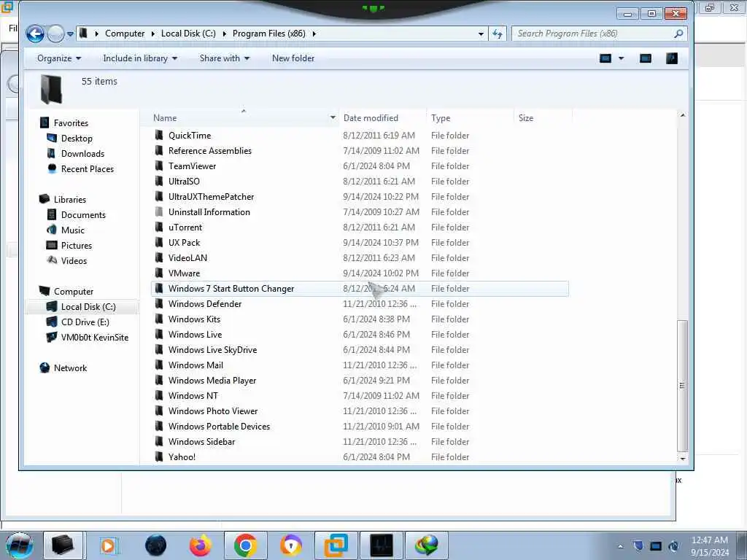Viewport: 747px width, 560px height.
Task: Open the Help icon
Action: click(x=672, y=58)
